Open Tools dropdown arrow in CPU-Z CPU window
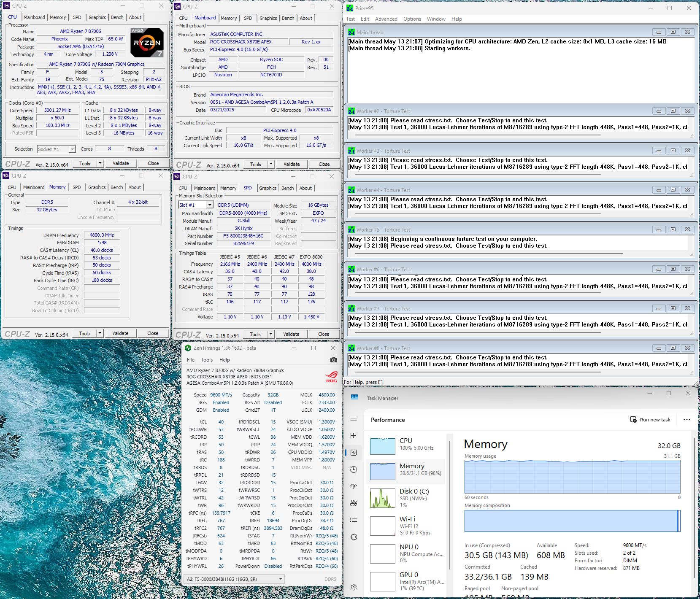 click(x=100, y=163)
